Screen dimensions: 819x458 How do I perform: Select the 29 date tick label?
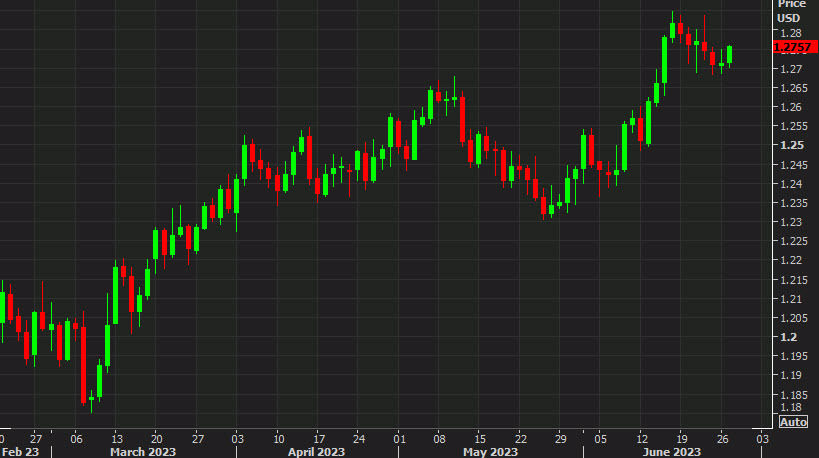[x=560, y=439]
